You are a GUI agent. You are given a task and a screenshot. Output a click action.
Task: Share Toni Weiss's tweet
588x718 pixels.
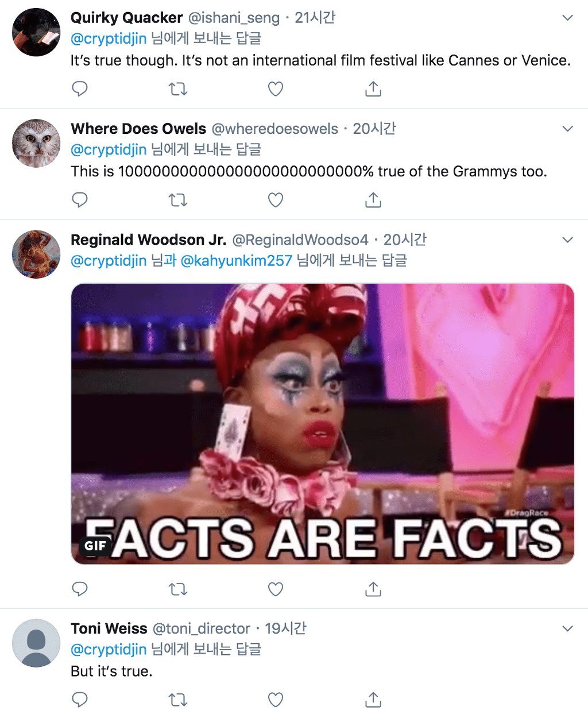pos(373,700)
